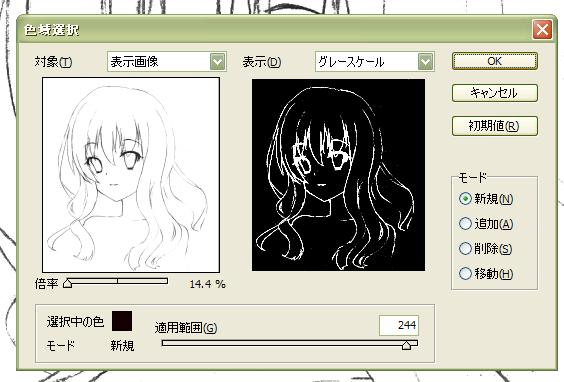Select the 追加(A) mode radio button
Image resolution: width=564 pixels, height=382 pixels.
tap(465, 224)
